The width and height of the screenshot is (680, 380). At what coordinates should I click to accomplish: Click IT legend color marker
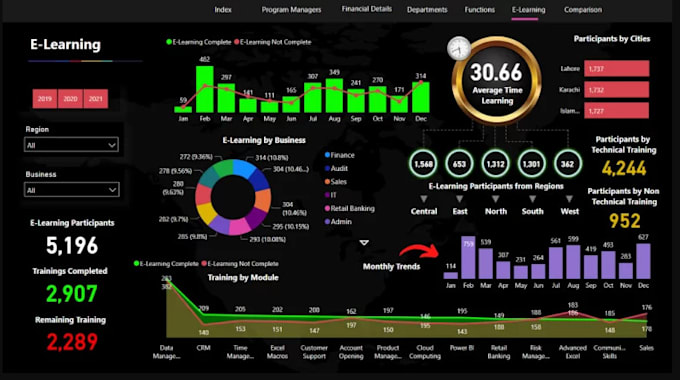click(327, 195)
